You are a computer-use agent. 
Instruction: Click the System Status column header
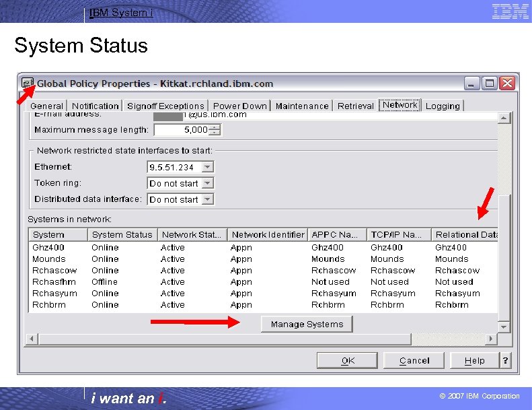click(122, 235)
